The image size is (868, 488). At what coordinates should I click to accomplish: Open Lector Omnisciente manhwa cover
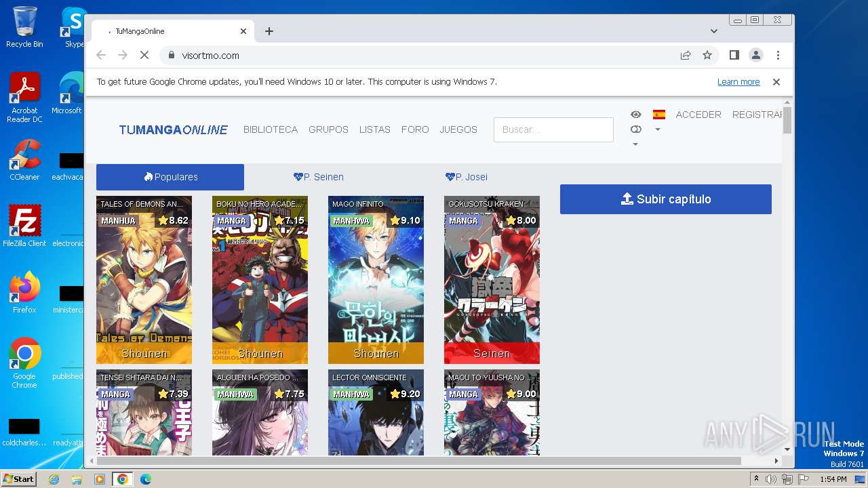pyautogui.click(x=376, y=412)
